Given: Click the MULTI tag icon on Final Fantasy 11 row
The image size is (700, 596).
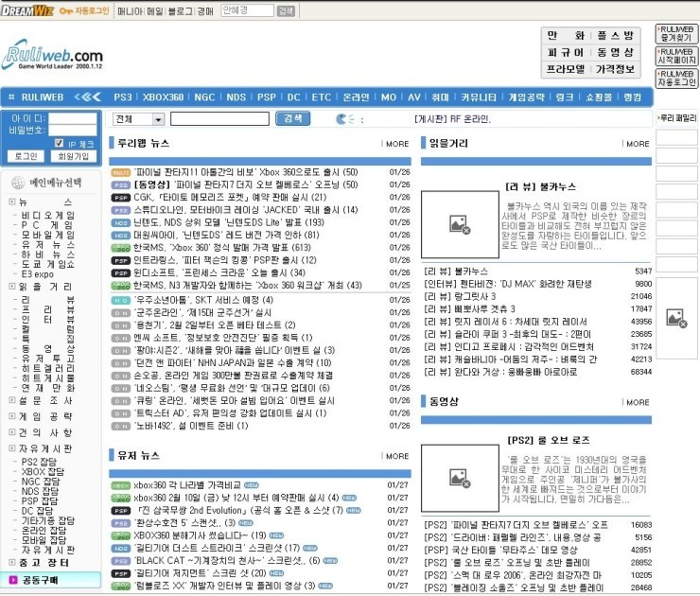Looking at the screenshot, I should tap(120, 172).
